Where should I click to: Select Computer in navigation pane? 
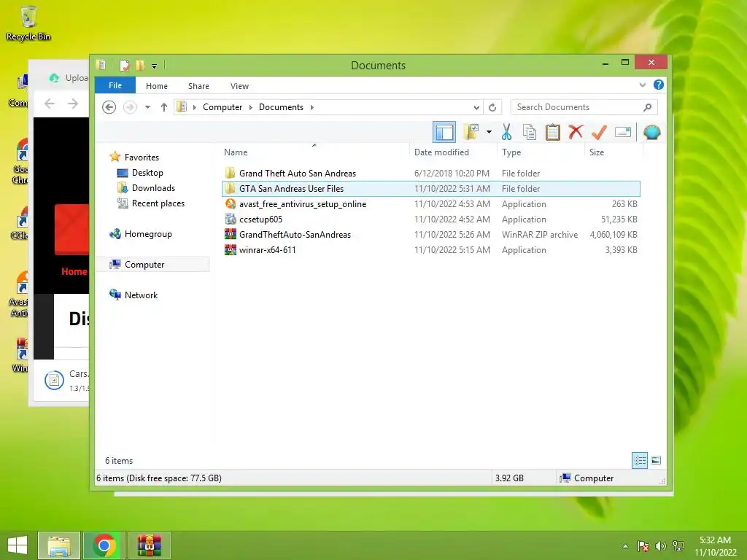coord(144,264)
